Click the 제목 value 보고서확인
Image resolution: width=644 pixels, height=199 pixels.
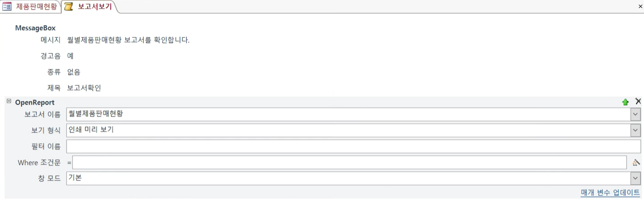click(x=84, y=88)
